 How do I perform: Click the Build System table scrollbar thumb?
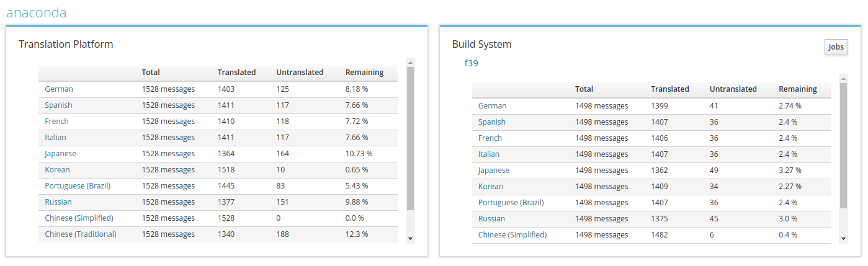coord(843,146)
